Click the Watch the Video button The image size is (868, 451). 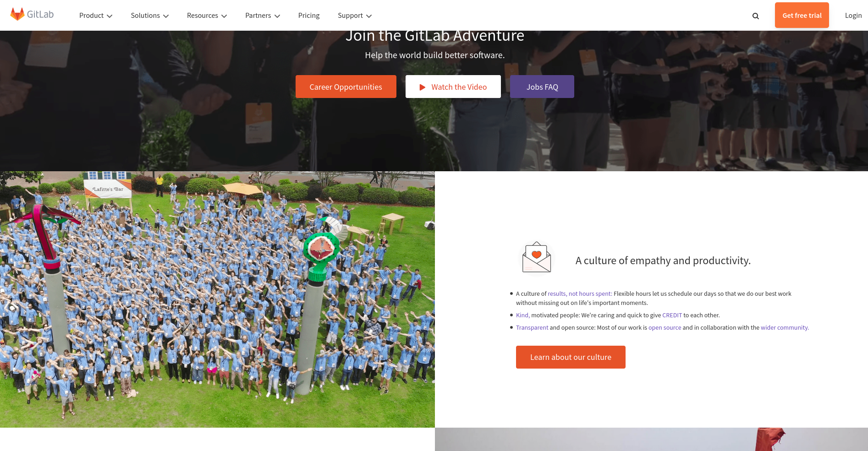[x=453, y=87]
